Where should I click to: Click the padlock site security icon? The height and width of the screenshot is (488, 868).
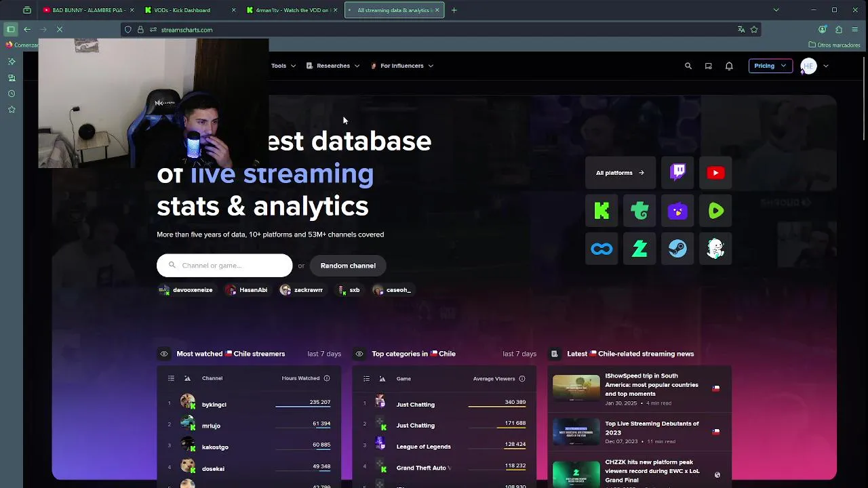click(x=140, y=29)
